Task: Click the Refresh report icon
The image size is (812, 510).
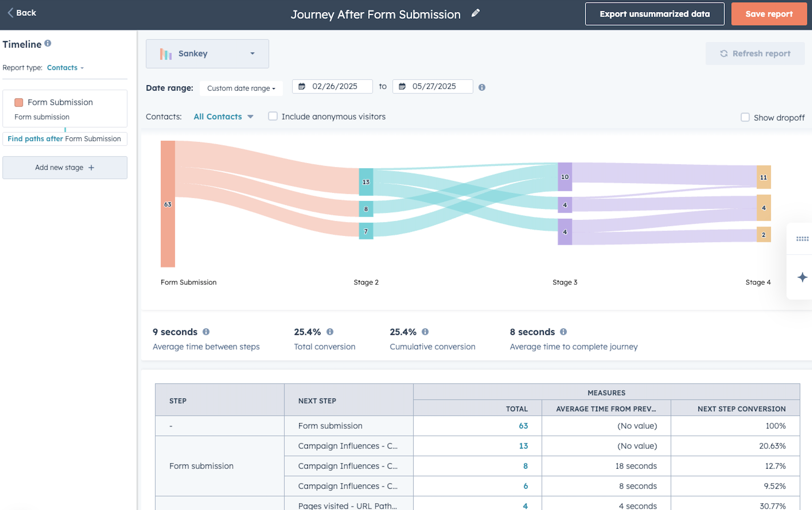Action: [x=724, y=53]
